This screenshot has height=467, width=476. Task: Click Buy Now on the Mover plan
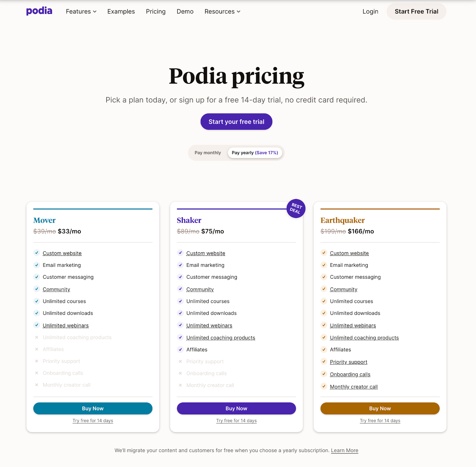pos(93,408)
